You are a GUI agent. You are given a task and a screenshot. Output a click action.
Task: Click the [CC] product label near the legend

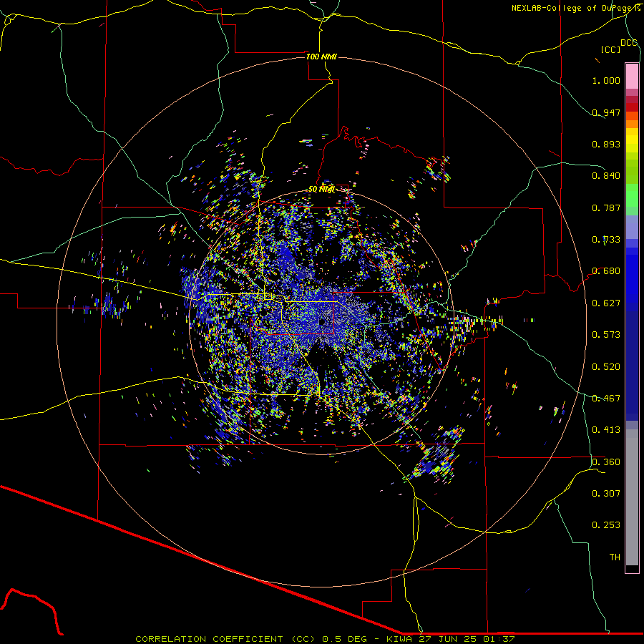[x=610, y=49]
